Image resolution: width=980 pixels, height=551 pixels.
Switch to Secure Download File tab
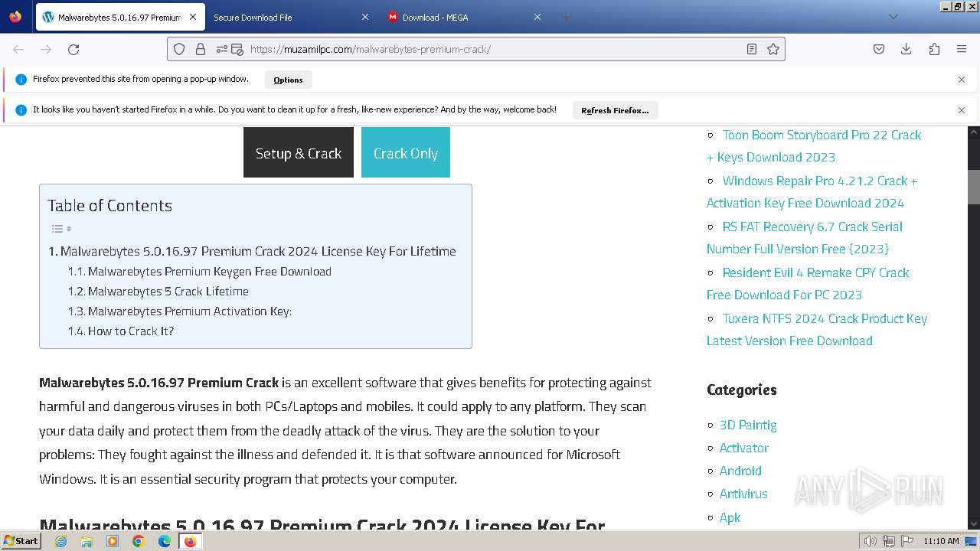tap(290, 17)
